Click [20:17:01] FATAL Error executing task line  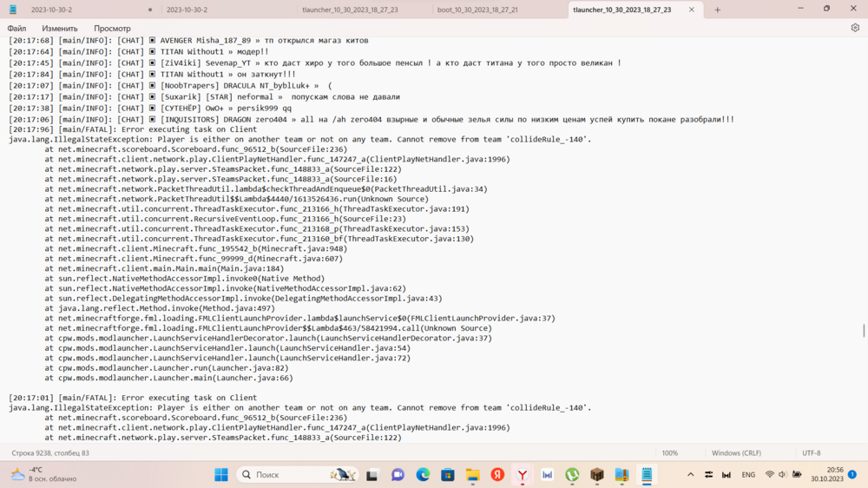pos(133,398)
